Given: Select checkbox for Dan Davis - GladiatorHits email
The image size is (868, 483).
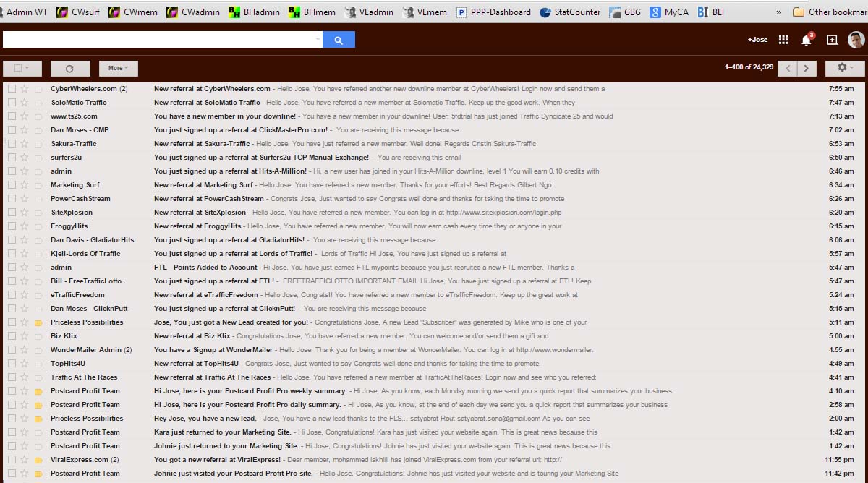Looking at the screenshot, I should click(x=12, y=240).
